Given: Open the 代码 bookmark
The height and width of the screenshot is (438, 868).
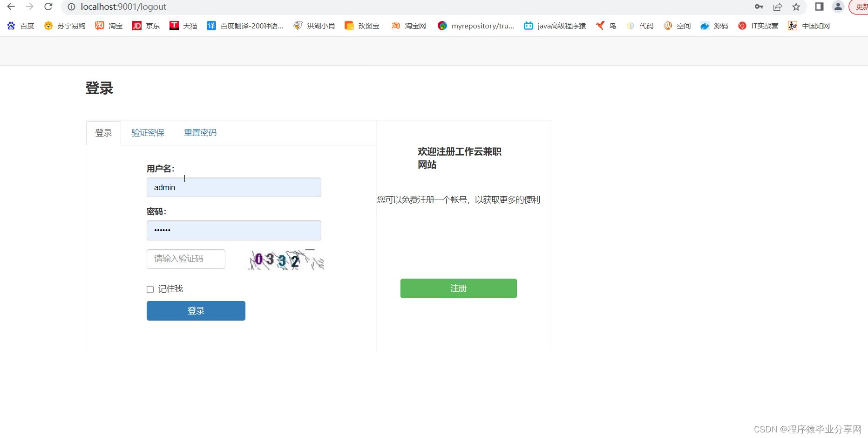Looking at the screenshot, I should [x=640, y=26].
